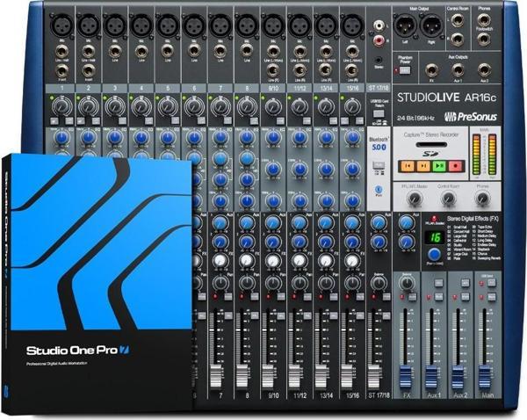Tap the orange next-track button on the recorder
The image size is (527, 420).
423,166
